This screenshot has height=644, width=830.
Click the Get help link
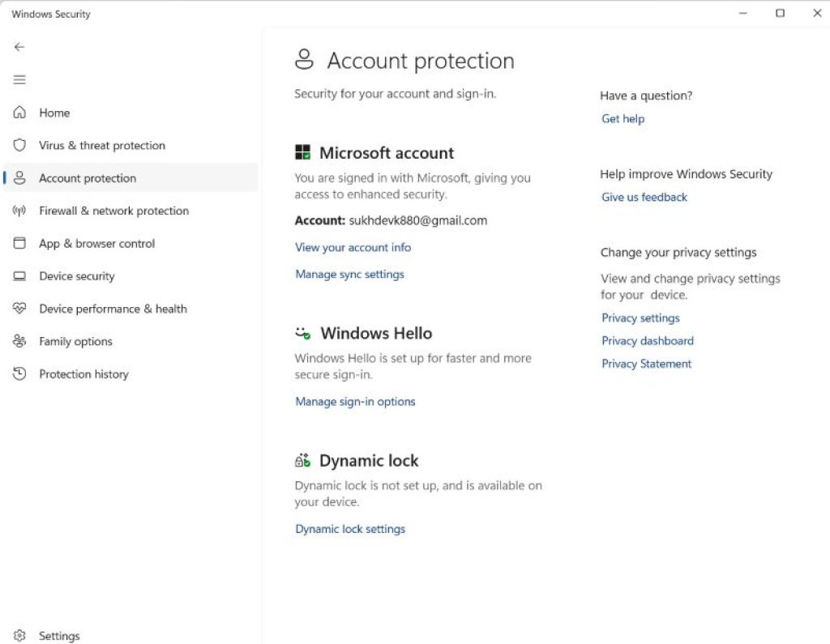tap(623, 118)
